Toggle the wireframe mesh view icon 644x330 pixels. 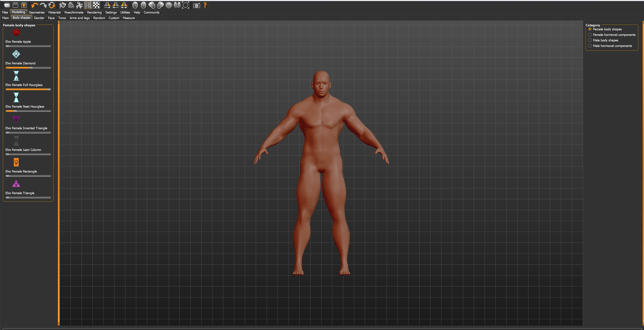pos(71,5)
